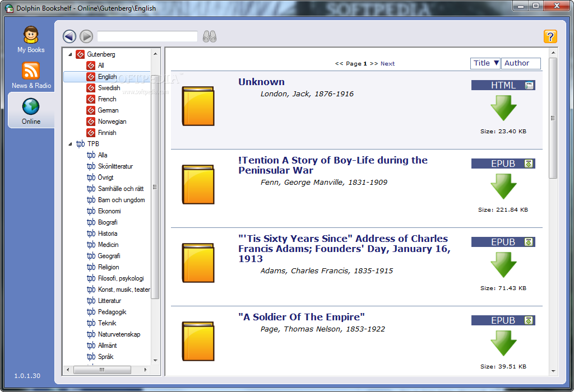Download 'Tis Sixty Years Since green arrow
Viewport: 574px width, 392px height.
tap(503, 265)
